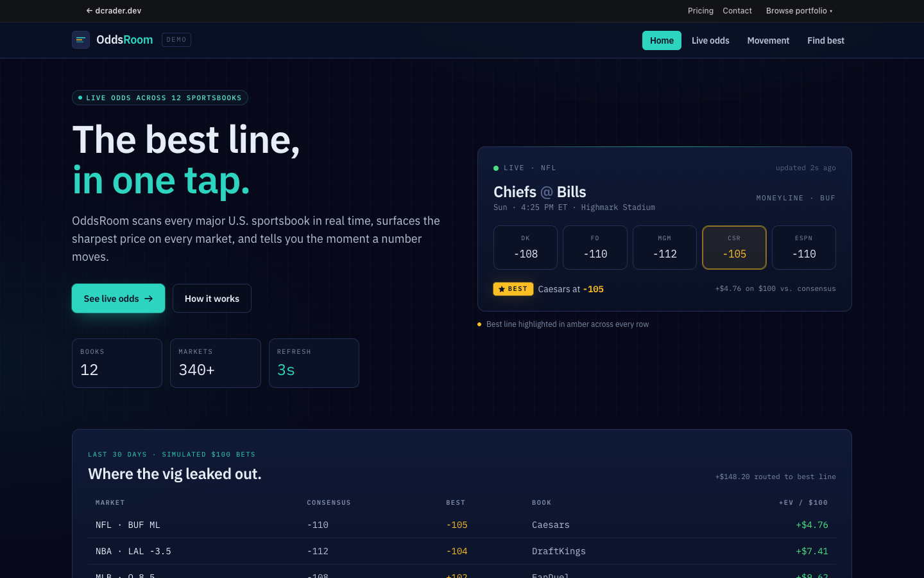Screen dimensions: 924x578
Task: Click 'Where the vig leaked out.' heading
Action: click(175, 474)
